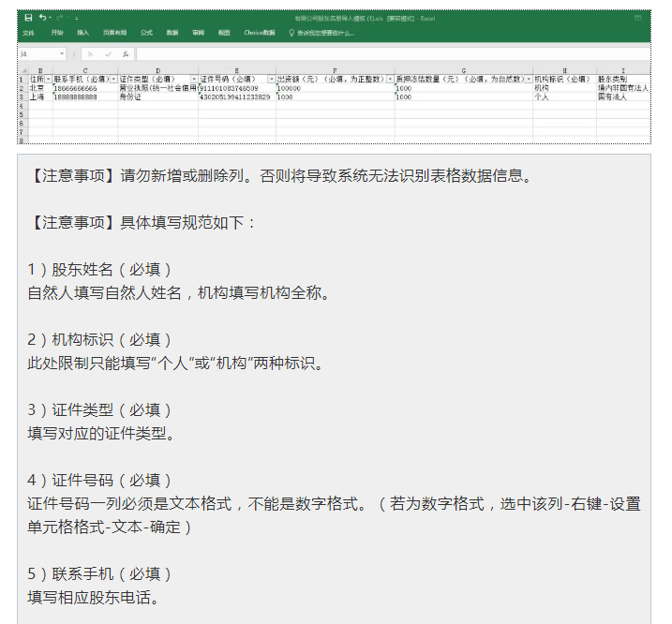Expand the Name Box dropdown arrow
Image resolution: width=672 pixels, height=624 pixels.
(x=62, y=53)
